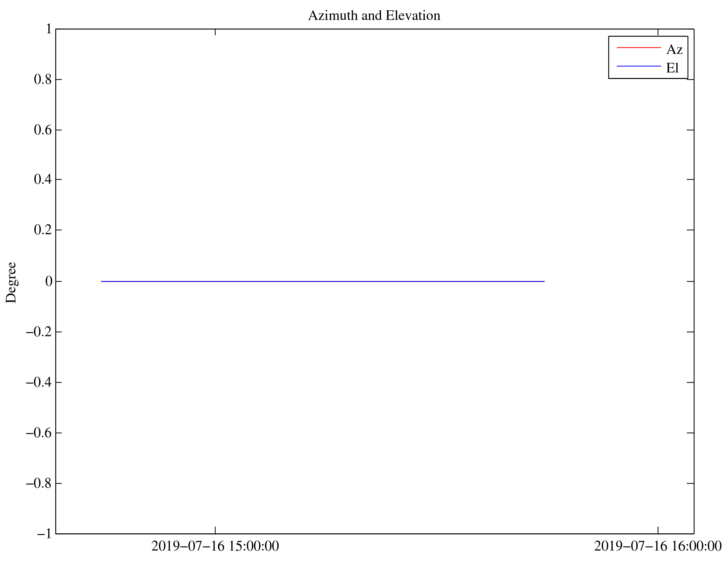
Task: Click the plot title Azimuth and Elevation
Action: (x=374, y=16)
